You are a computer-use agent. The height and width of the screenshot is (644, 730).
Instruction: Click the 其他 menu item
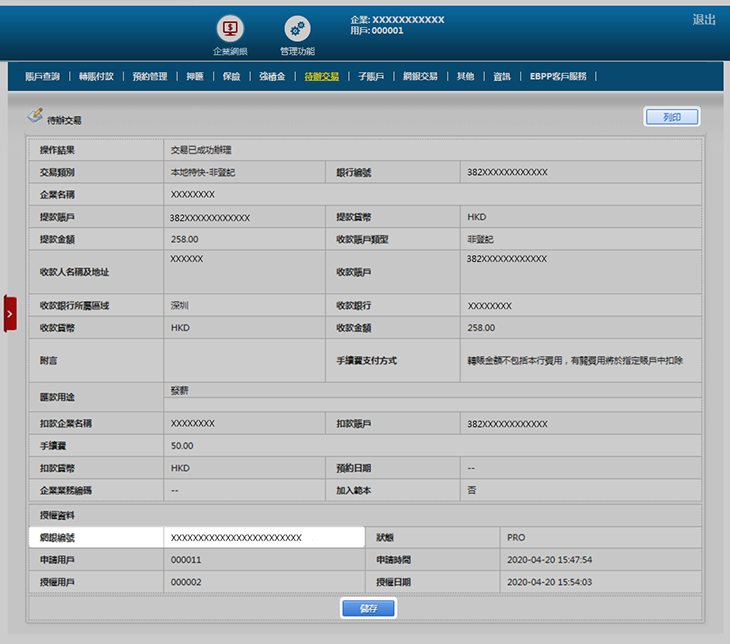465,76
